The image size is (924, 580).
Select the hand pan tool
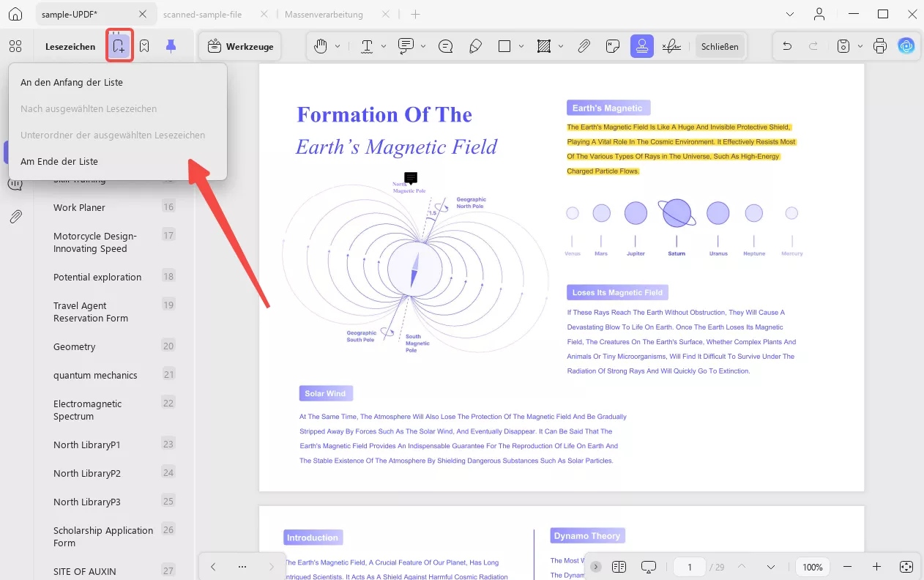point(321,46)
